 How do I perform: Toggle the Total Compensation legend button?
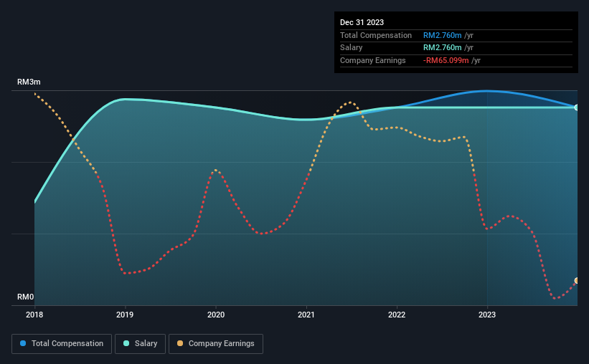point(62,344)
